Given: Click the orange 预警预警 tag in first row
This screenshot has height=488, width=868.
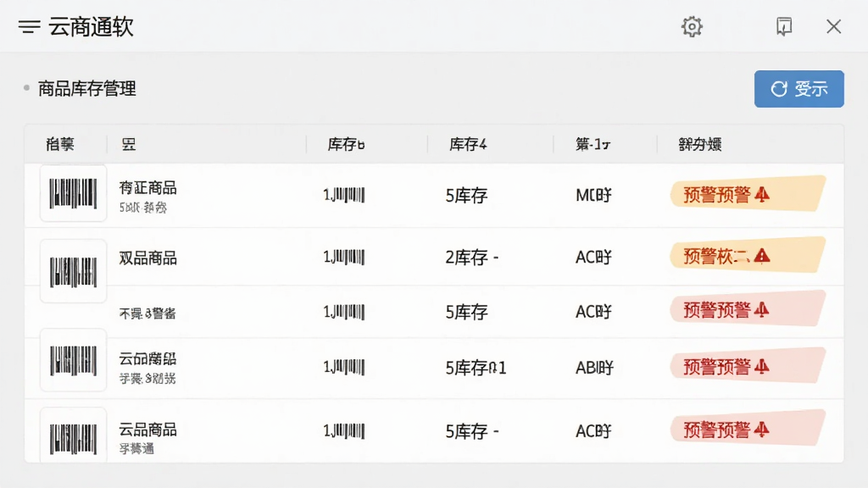Looking at the screenshot, I should tap(748, 194).
